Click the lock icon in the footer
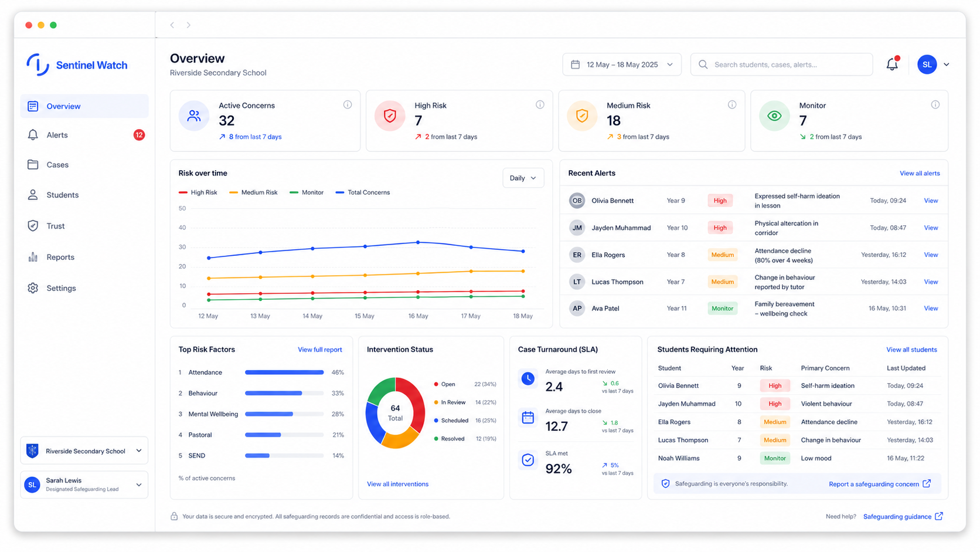 click(174, 516)
